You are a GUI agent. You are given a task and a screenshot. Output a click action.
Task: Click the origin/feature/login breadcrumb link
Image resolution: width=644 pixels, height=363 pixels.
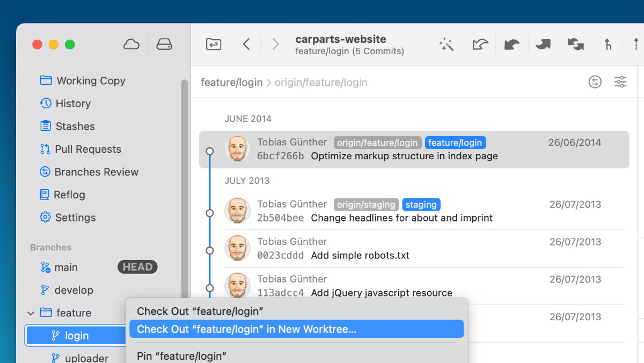coord(321,83)
